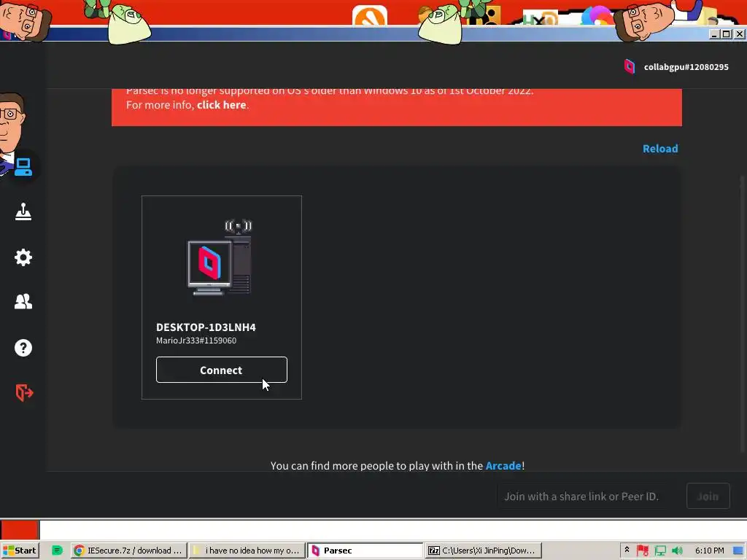Open the Computers tab in Parsec sidebar
The width and height of the screenshot is (747, 560).
(23, 167)
